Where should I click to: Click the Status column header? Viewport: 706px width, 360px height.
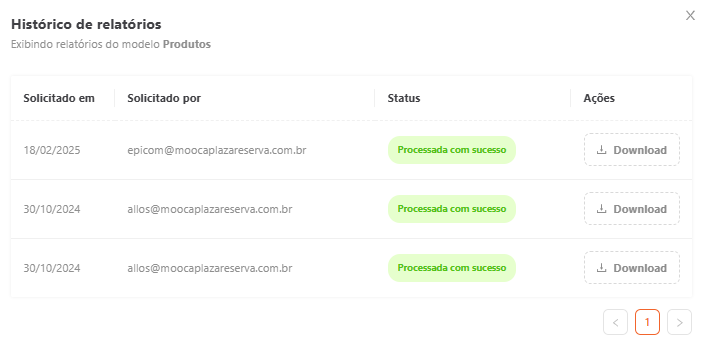point(404,98)
